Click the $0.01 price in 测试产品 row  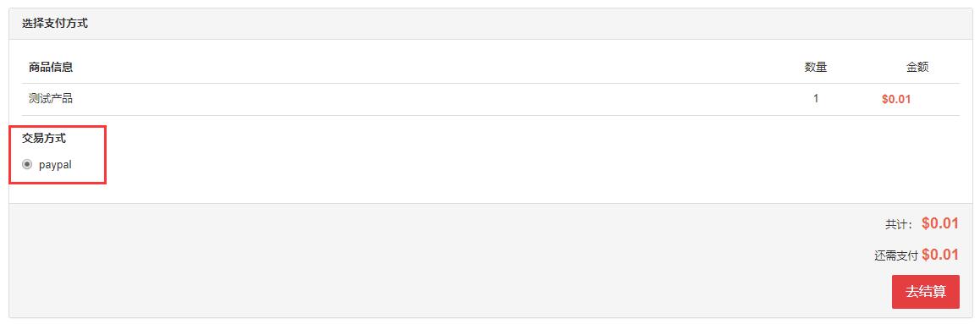pos(895,99)
